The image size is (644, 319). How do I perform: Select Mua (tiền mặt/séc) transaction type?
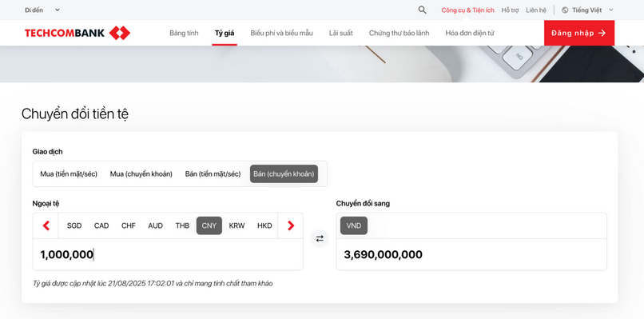coord(69,173)
